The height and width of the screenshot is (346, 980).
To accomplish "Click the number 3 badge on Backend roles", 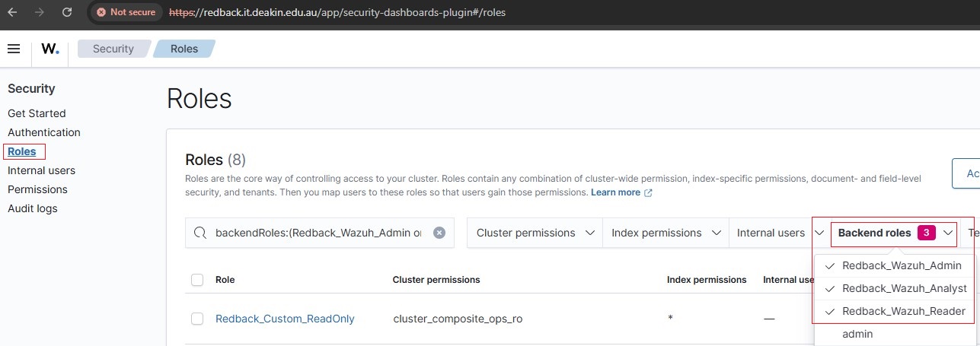I will [926, 233].
